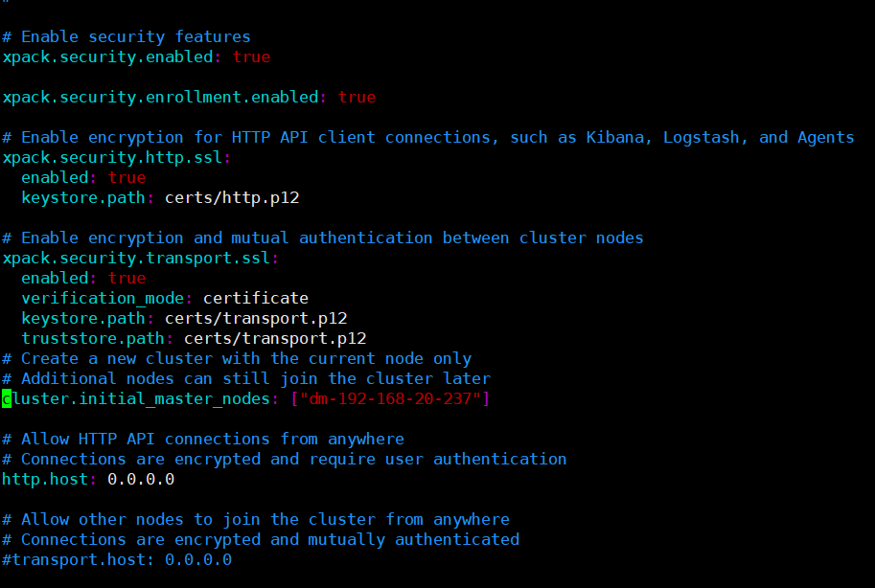Click the verification_mode certificate value

tap(256, 299)
